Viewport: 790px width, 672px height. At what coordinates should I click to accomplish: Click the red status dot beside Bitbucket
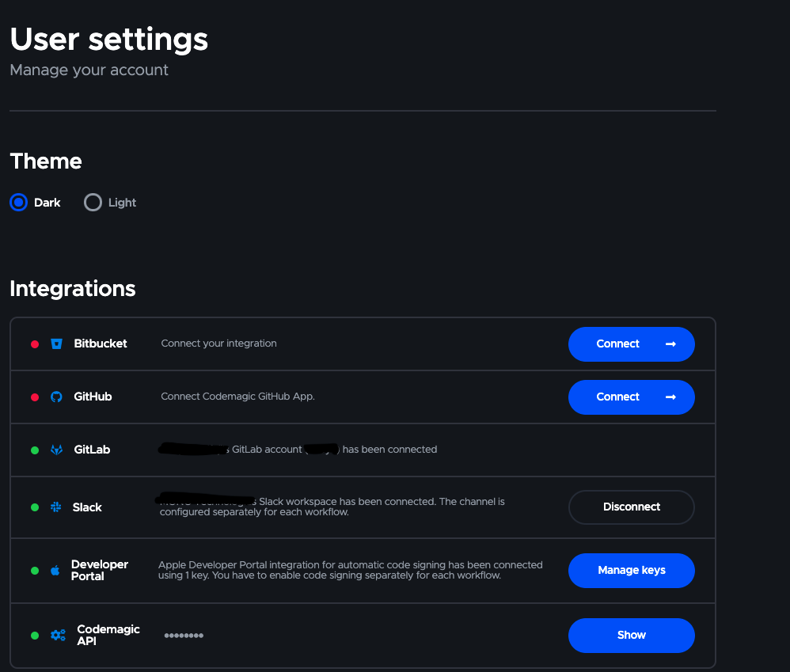pyautogui.click(x=35, y=344)
